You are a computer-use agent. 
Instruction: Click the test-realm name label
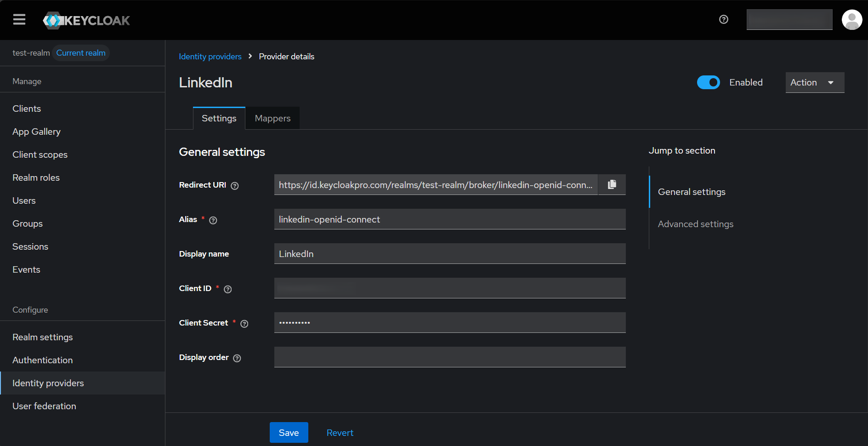coord(31,53)
